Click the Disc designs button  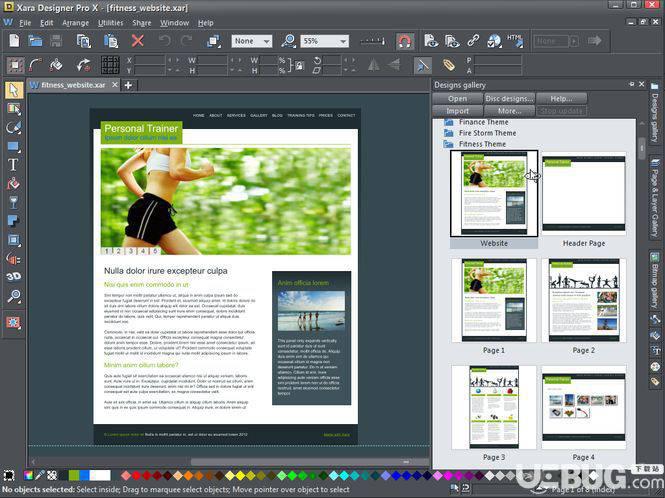tap(509, 98)
